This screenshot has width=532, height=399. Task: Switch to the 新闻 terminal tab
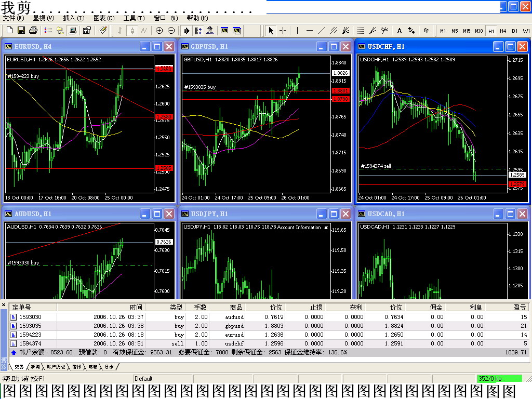point(35,367)
